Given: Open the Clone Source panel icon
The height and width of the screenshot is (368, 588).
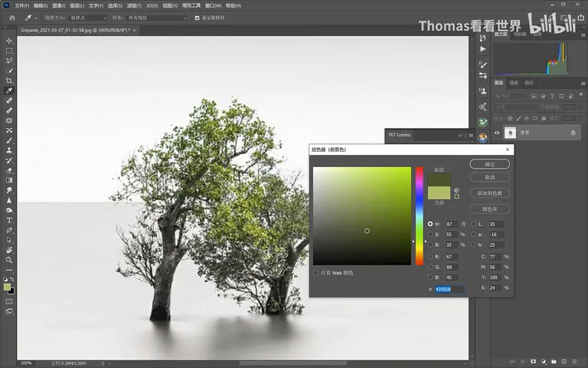Looking at the screenshot, I should 483,90.
